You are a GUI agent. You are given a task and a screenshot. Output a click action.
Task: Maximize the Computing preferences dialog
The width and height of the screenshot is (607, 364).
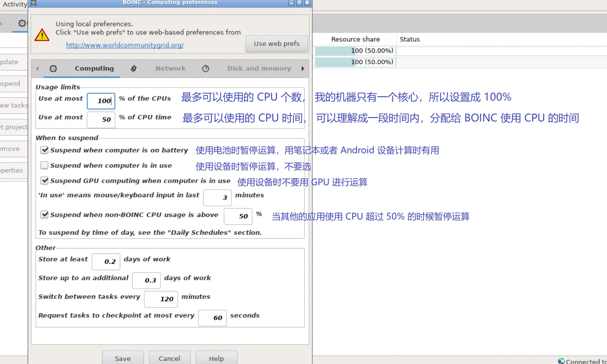pos(299,3)
